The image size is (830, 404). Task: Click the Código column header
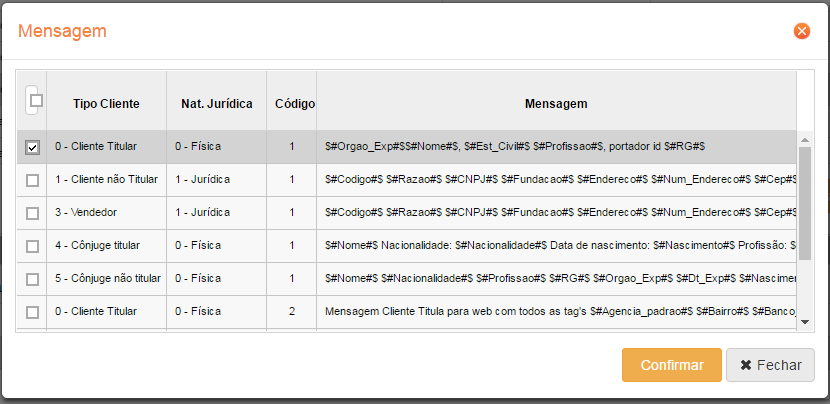tap(294, 104)
